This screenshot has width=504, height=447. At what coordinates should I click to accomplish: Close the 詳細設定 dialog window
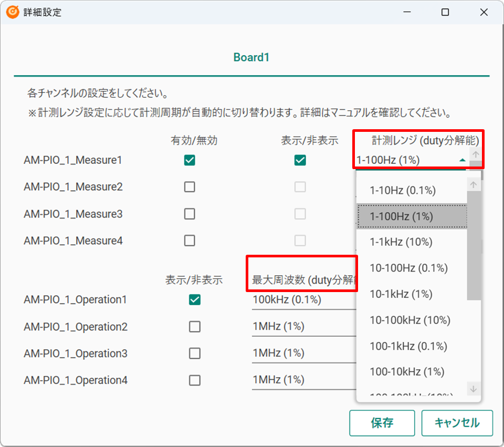click(x=484, y=12)
